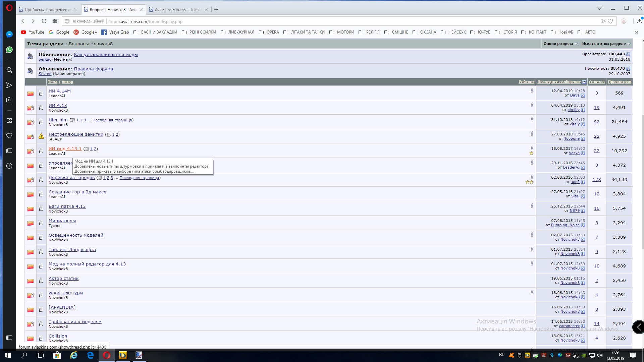Open WhatsApp in Opera sidebar
Image resolution: width=644 pixels, height=362 pixels.
tap(9, 50)
